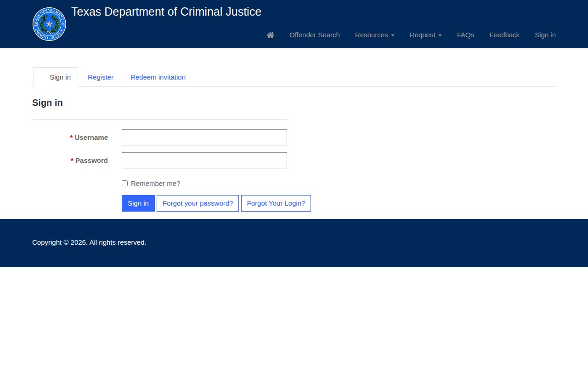Click Sign in link in top navigation
Viewport: 588px width, 368px height.
[x=545, y=35]
